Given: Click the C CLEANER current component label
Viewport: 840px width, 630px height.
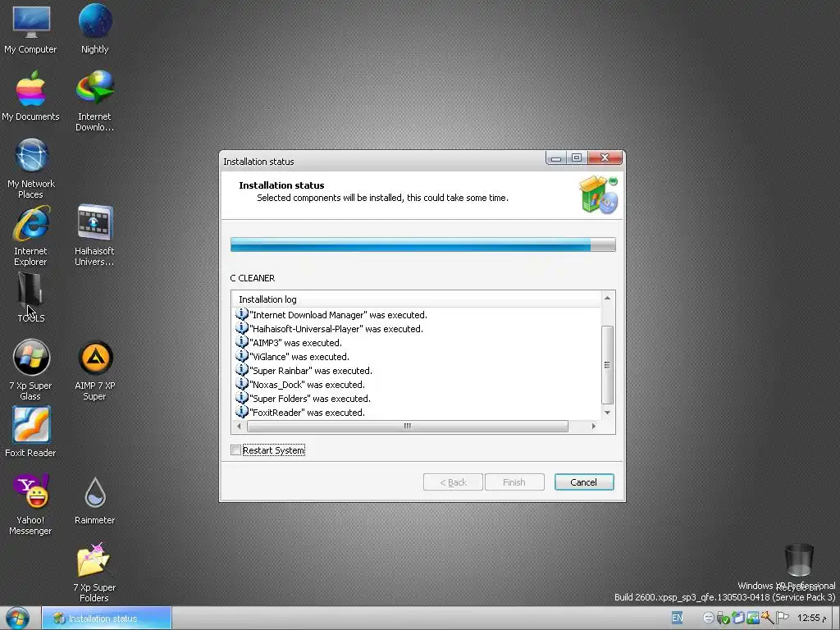Looking at the screenshot, I should tap(253, 278).
